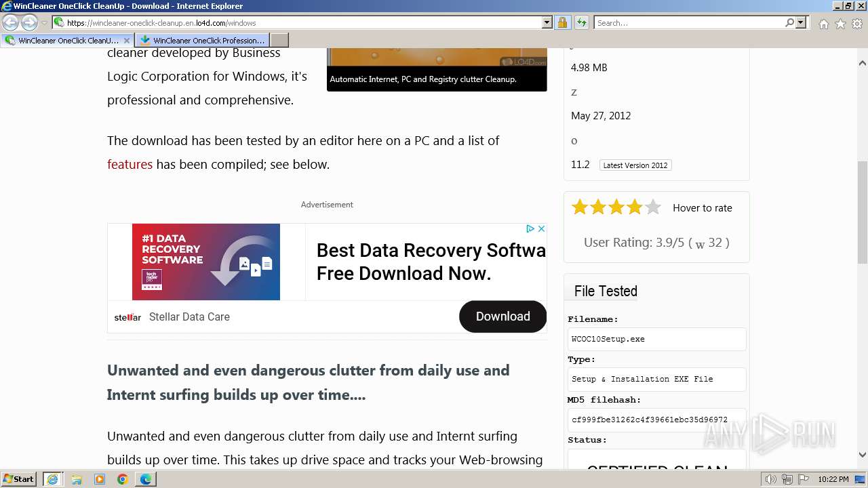Click the refresh page icon
Screen dimensions: 868x488
pyautogui.click(x=582, y=22)
